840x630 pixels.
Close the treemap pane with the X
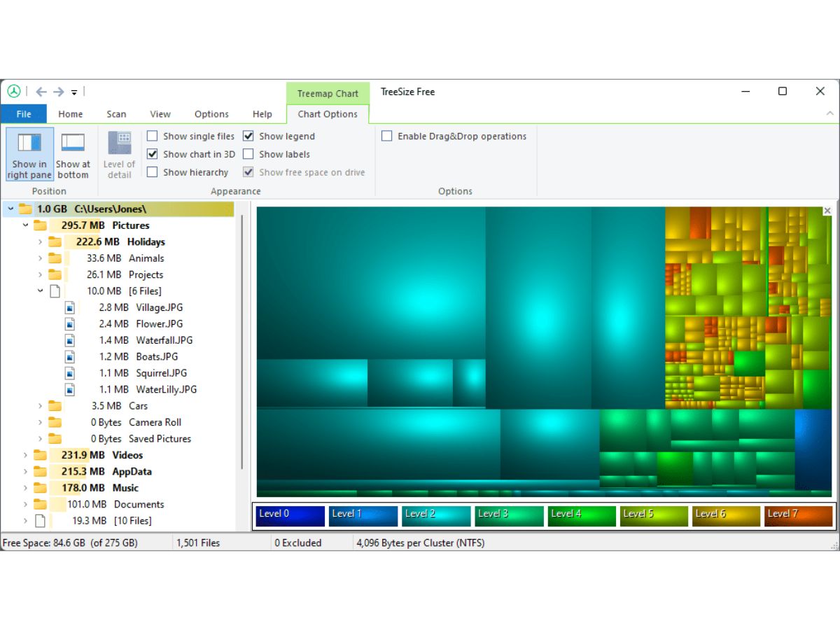tap(827, 211)
